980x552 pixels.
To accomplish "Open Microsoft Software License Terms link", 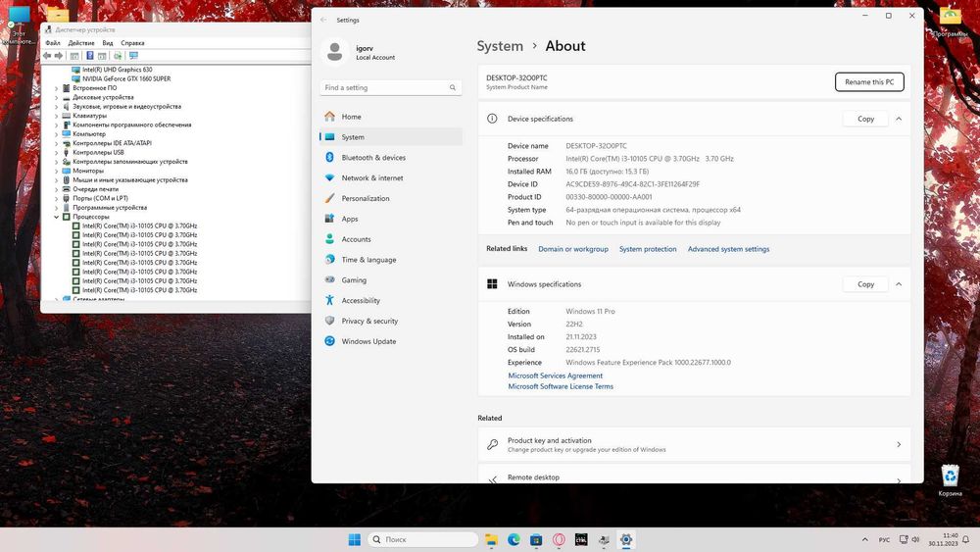I will (x=561, y=386).
